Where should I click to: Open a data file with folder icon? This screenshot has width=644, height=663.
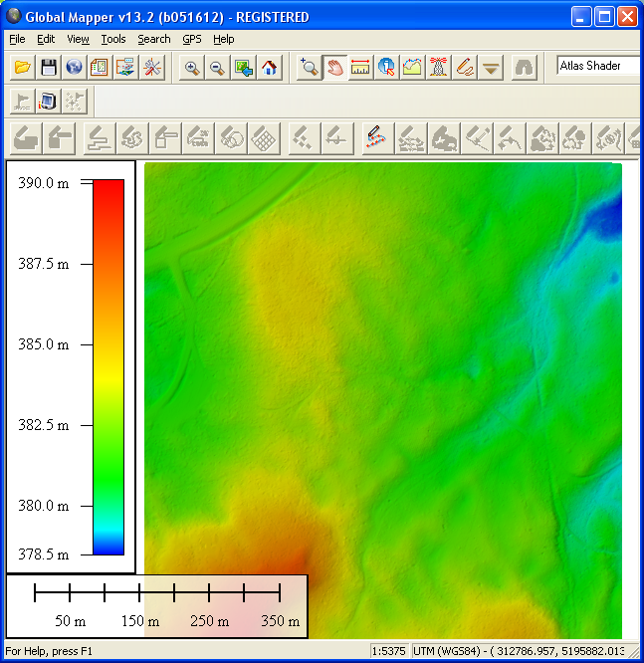pos(23,68)
